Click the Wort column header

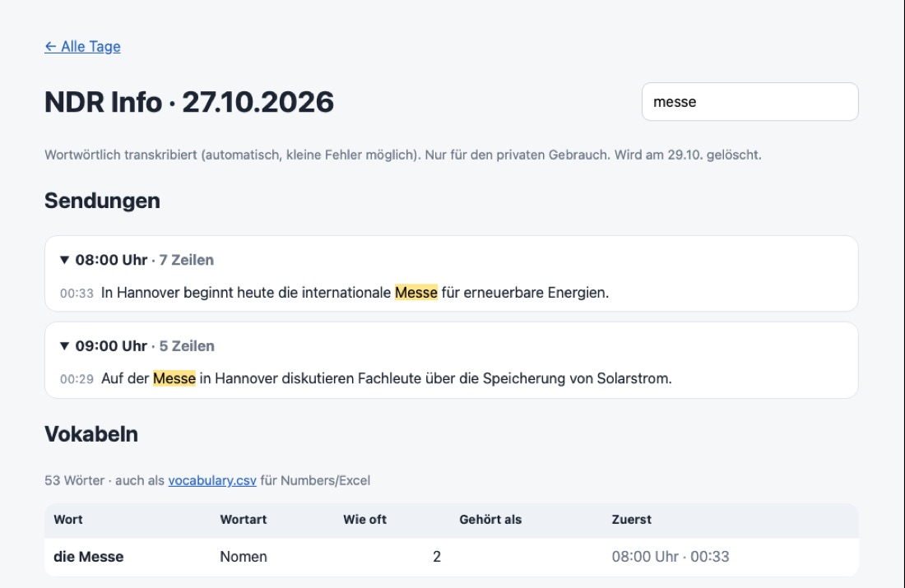click(x=68, y=520)
